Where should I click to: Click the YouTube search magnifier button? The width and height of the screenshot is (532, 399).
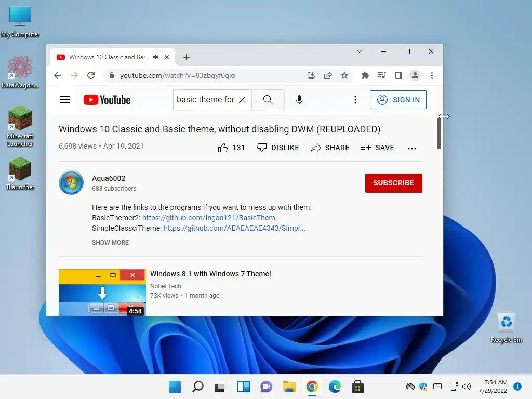[268, 99]
